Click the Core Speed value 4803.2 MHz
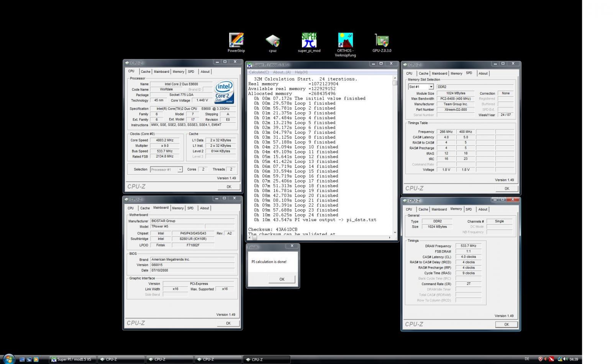Screen dimensions: 613x364 [x=165, y=140]
